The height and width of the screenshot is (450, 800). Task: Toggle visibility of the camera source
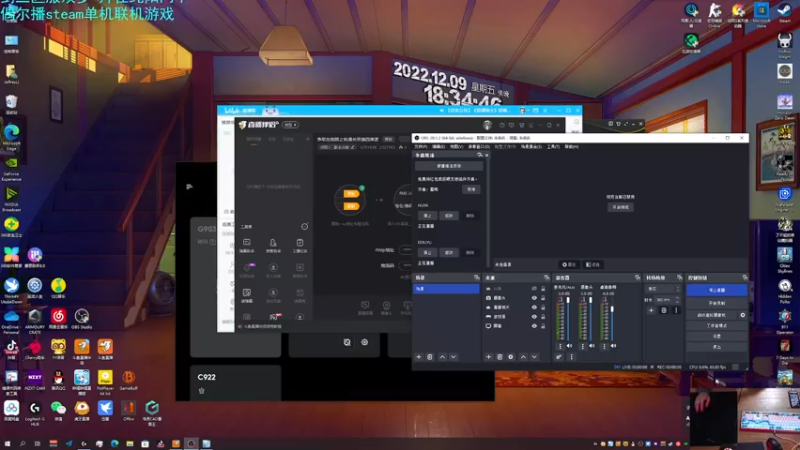[x=534, y=298]
